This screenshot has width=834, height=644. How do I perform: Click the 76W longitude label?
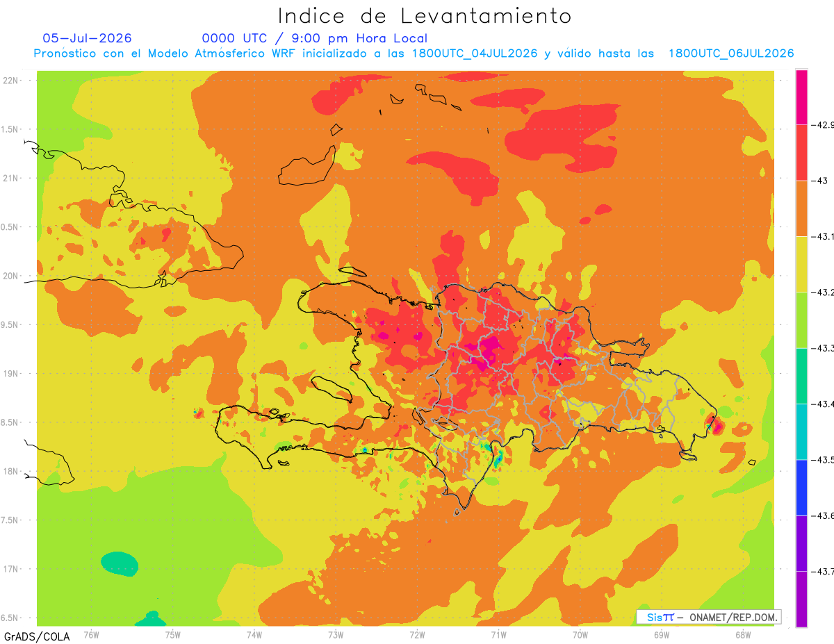coord(91,634)
